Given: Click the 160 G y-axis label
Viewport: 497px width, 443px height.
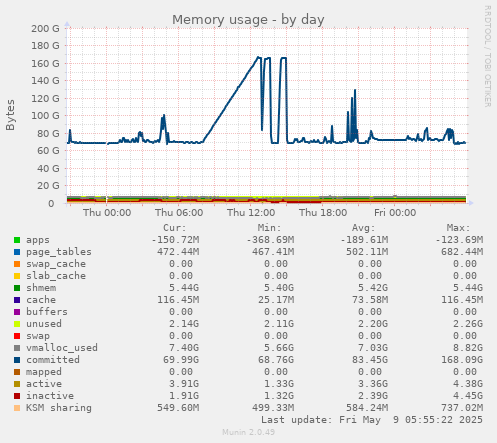Looking at the screenshot, I should pos(45,63).
